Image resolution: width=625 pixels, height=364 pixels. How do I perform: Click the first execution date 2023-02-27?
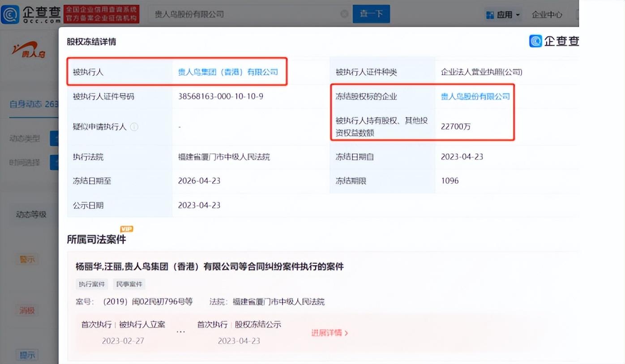coord(123,341)
